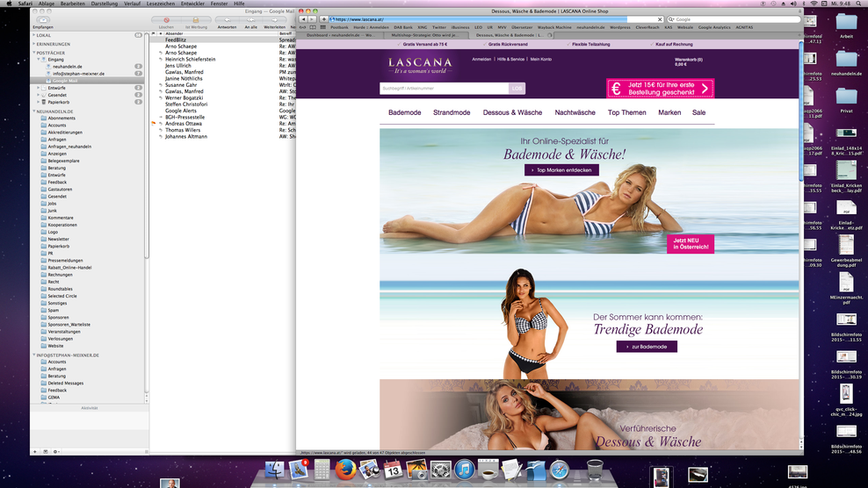Go forward with Safari's forward arrow
This screenshot has height=488, width=868.
pos(312,19)
